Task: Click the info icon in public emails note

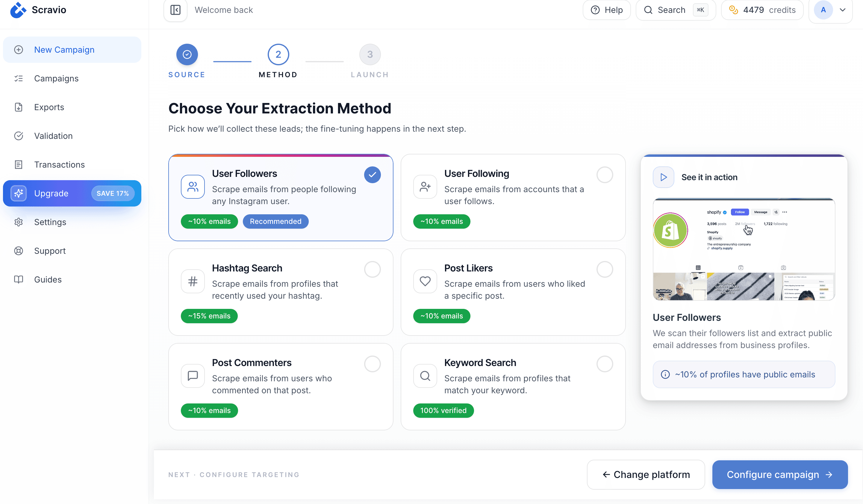Action: click(665, 374)
